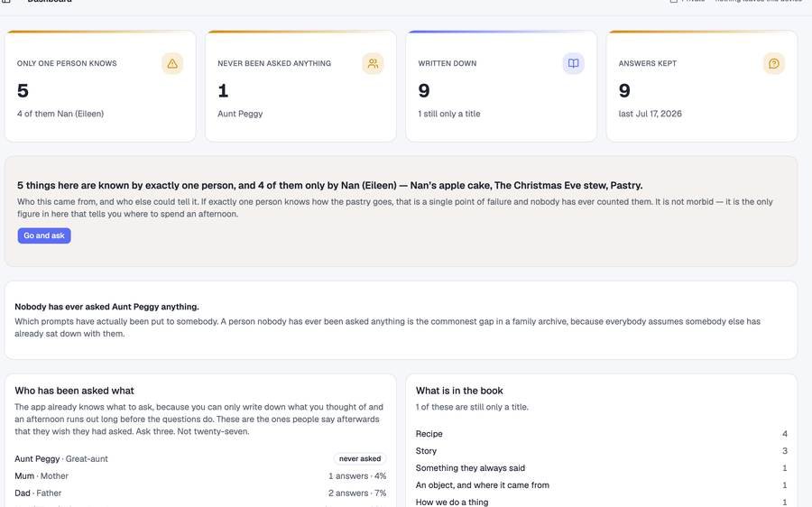Click the people icon on Never Been Asked Anything card
This screenshot has width=812, height=507.
[x=373, y=63]
